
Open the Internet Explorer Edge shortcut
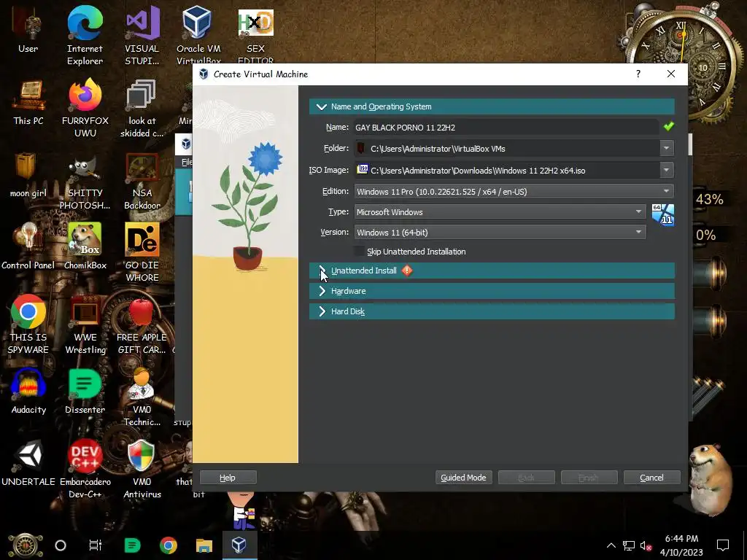coord(85,36)
